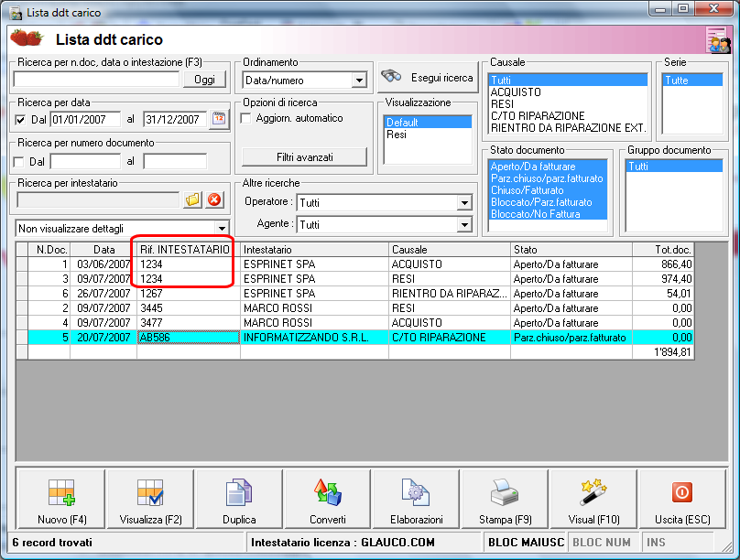Click the Duplica document button
This screenshot has width=740, height=560.
pyautogui.click(x=239, y=500)
